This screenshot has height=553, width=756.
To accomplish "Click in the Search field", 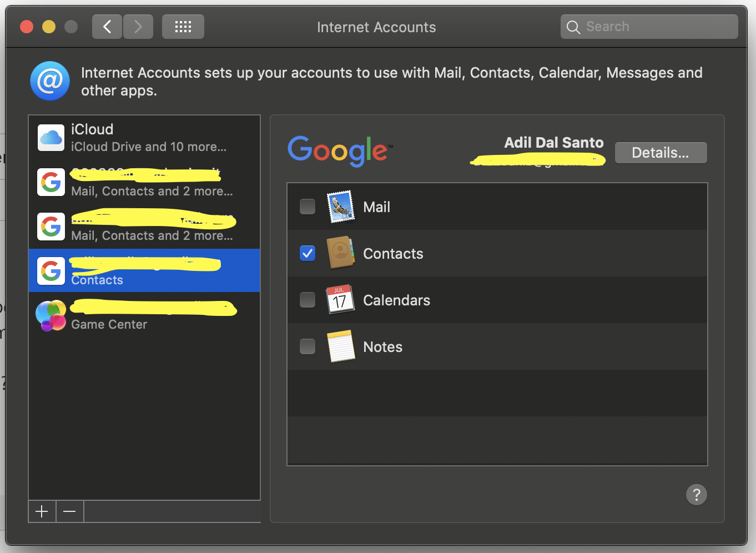I will [x=649, y=27].
